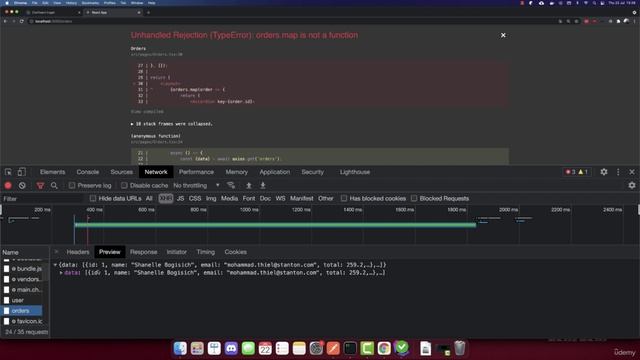
Task: Select the inspect element picker icon
Action: (8, 172)
